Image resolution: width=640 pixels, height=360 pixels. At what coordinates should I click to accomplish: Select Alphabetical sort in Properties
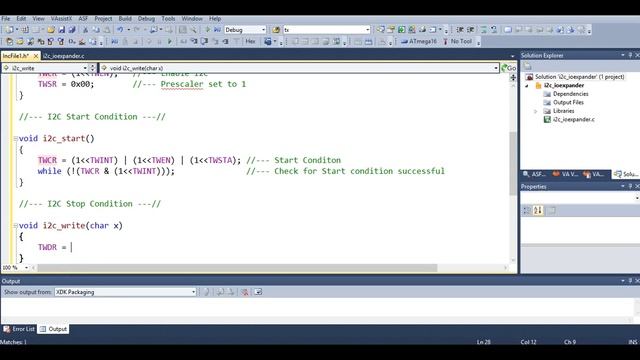click(x=538, y=210)
